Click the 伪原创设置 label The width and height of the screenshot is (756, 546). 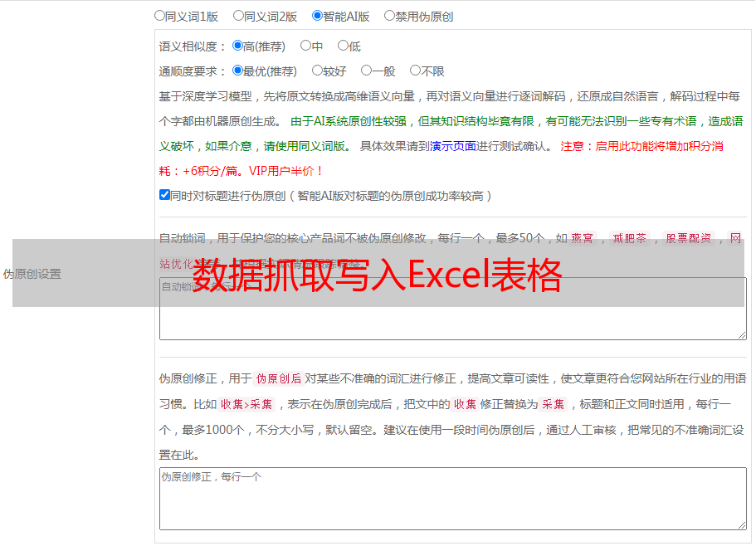(x=32, y=274)
